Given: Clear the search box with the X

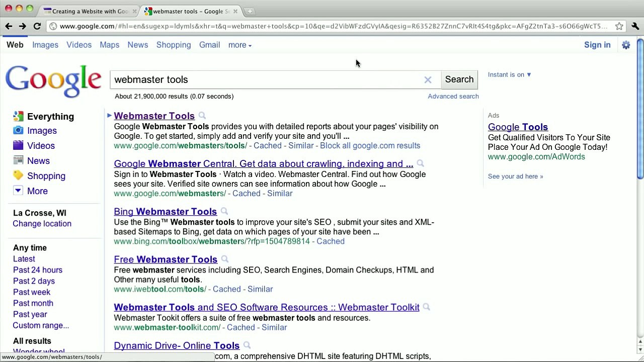Looking at the screenshot, I should 428,80.
